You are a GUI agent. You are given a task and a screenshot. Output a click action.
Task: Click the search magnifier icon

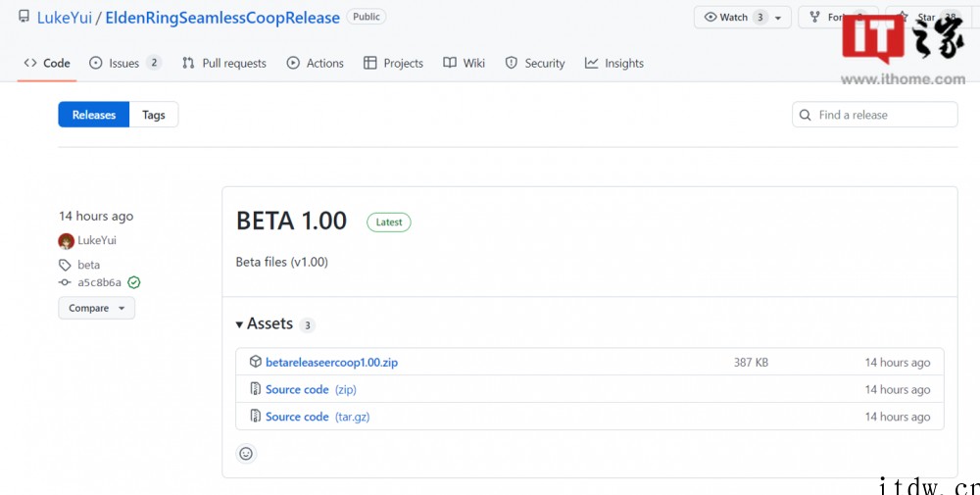pos(807,115)
